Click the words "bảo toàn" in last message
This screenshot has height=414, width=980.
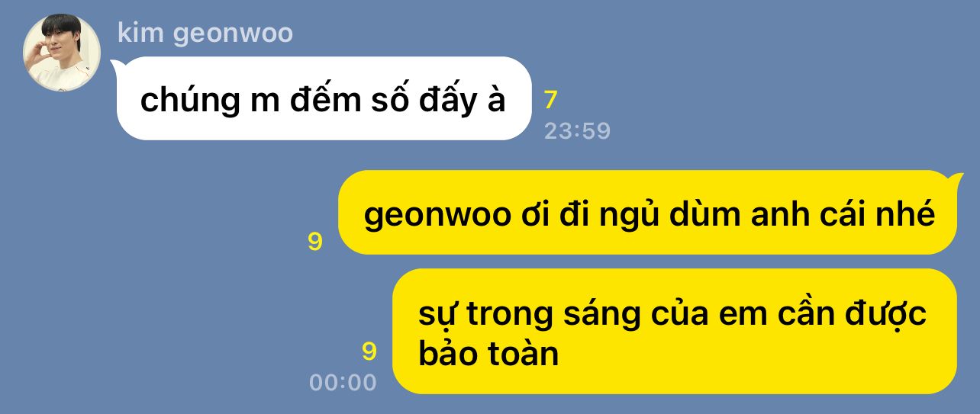(488, 354)
